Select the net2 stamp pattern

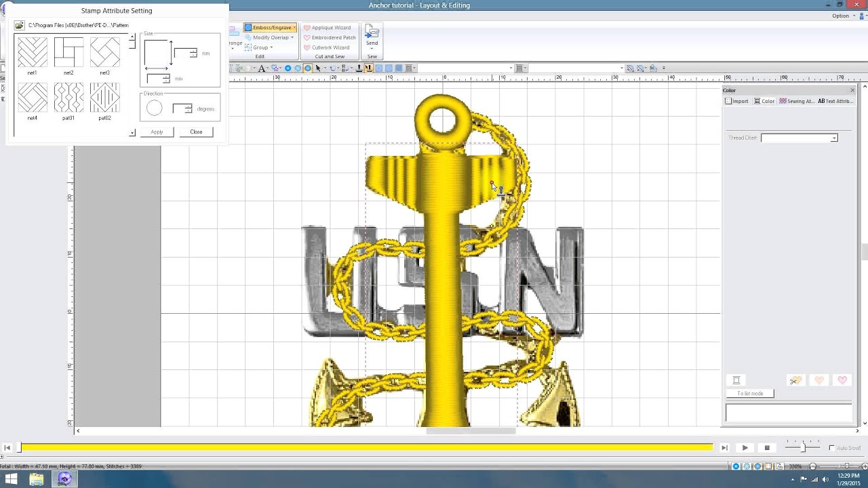[68, 52]
